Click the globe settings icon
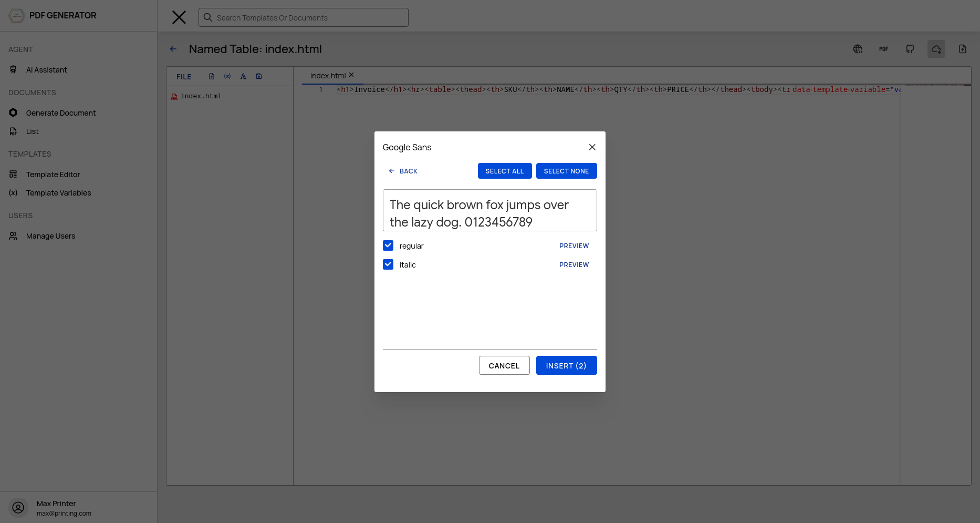Viewport: 980px width, 523px height. 858,49
